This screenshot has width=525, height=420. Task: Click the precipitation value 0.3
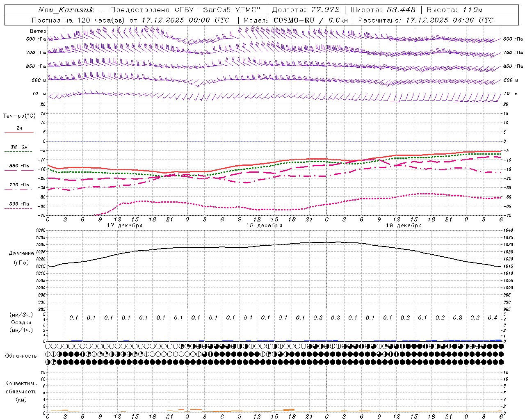457,318
